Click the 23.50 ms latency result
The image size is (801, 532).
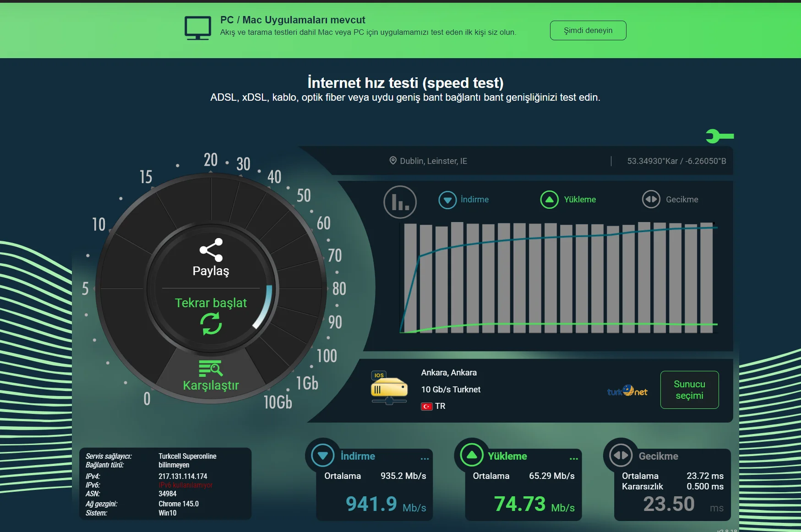(x=683, y=504)
